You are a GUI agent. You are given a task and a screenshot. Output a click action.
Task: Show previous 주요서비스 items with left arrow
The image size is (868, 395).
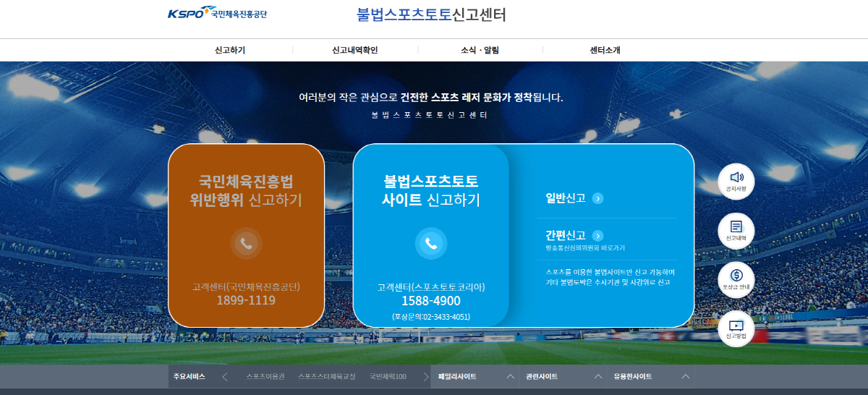click(x=226, y=376)
